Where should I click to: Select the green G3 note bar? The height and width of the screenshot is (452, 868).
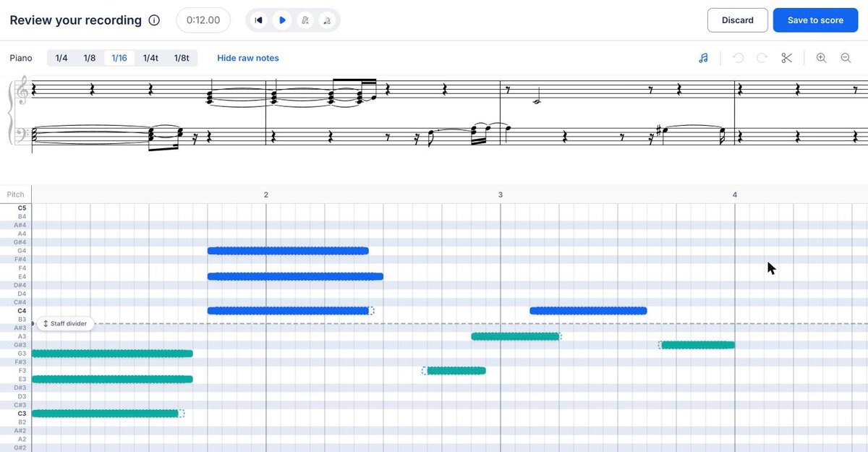click(x=112, y=354)
